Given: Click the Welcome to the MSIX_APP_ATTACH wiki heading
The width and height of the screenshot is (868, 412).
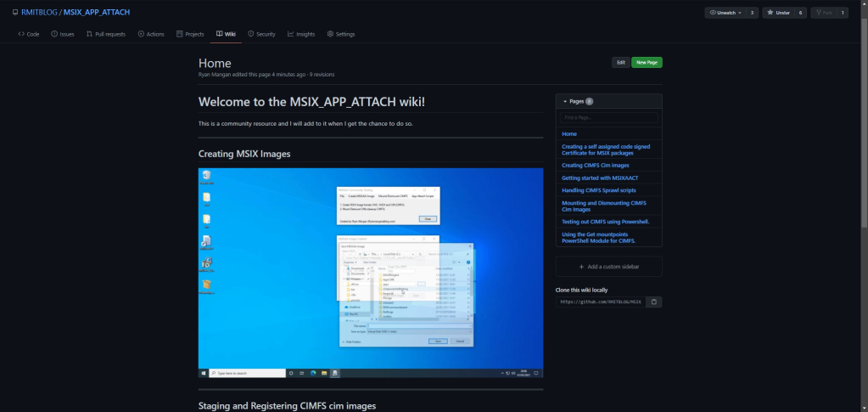Looking at the screenshot, I should (x=311, y=102).
